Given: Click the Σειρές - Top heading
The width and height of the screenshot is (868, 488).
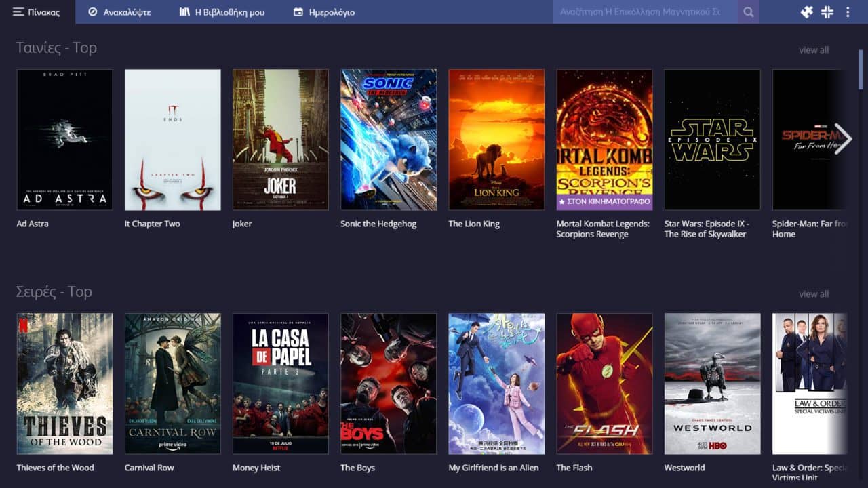Looking at the screenshot, I should pyautogui.click(x=54, y=291).
